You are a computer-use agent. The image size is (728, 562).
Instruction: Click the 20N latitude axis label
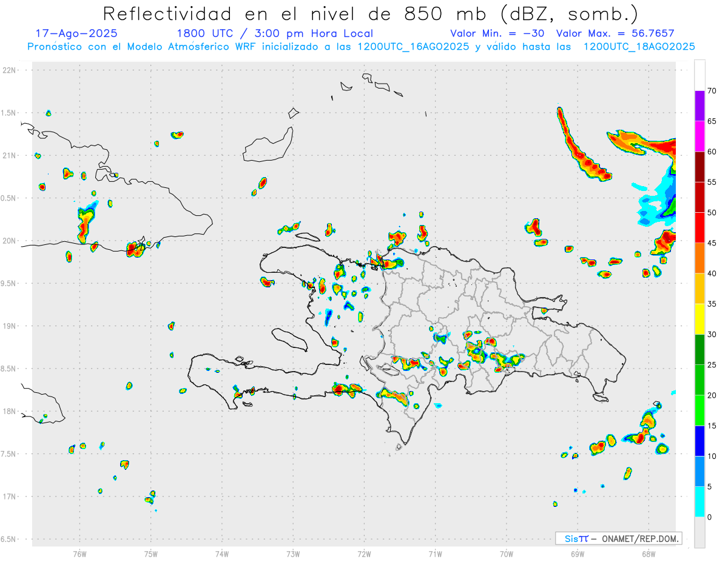point(9,241)
